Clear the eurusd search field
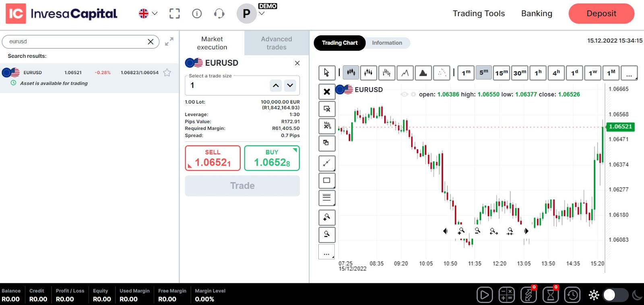The width and height of the screenshot is (644, 305). [151, 41]
